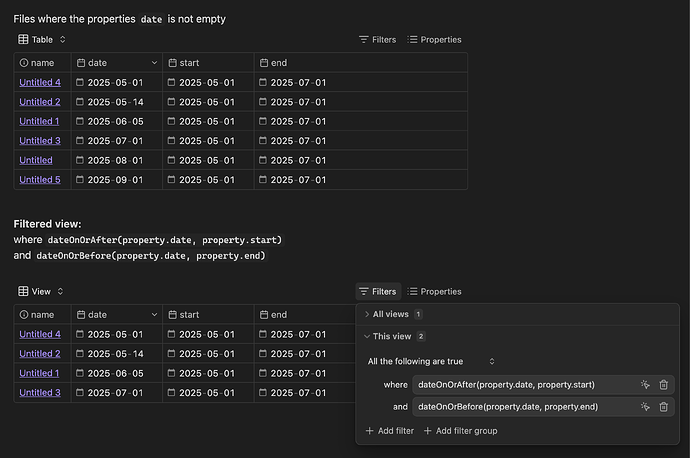Image resolution: width=690 pixels, height=458 pixels.
Task: Select start cell 2025-05-01 in top Untitled row
Action: 208,160
